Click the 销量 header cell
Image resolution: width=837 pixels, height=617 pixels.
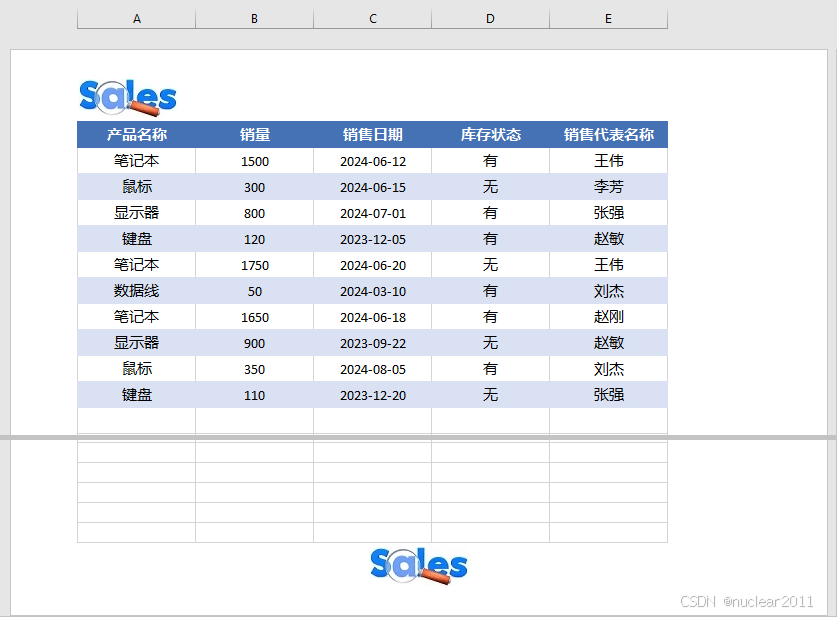(x=255, y=135)
